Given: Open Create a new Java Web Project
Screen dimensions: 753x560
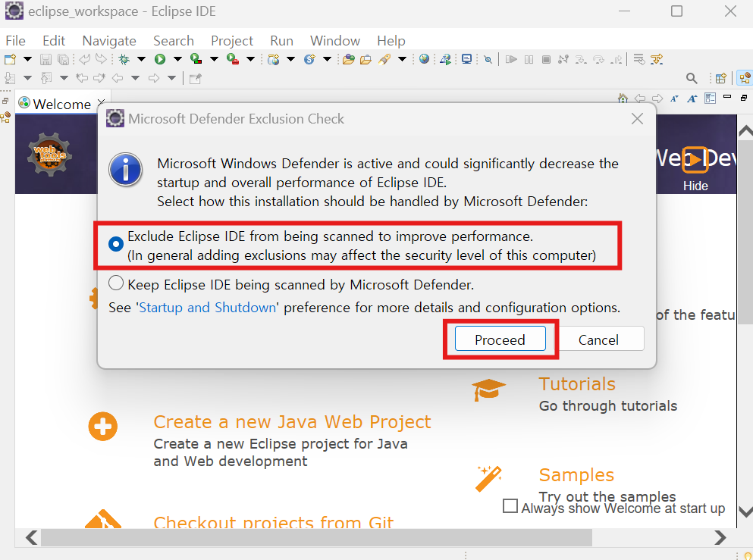Looking at the screenshot, I should 292,422.
